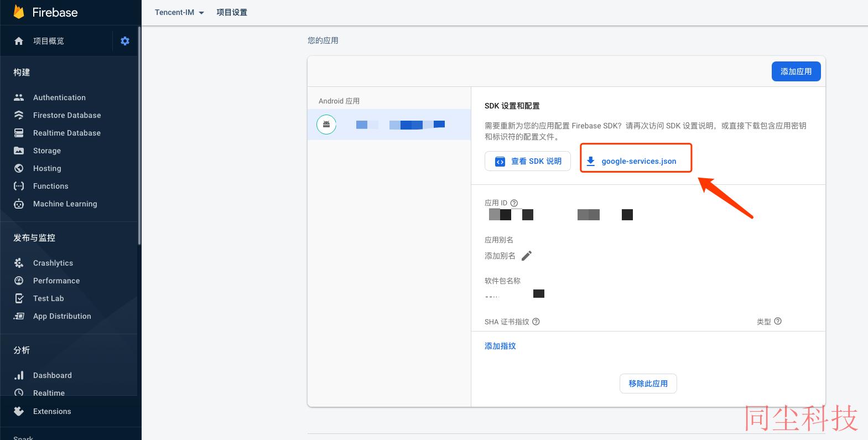Click the 添加应用 button
The image size is (868, 440).
[796, 71]
